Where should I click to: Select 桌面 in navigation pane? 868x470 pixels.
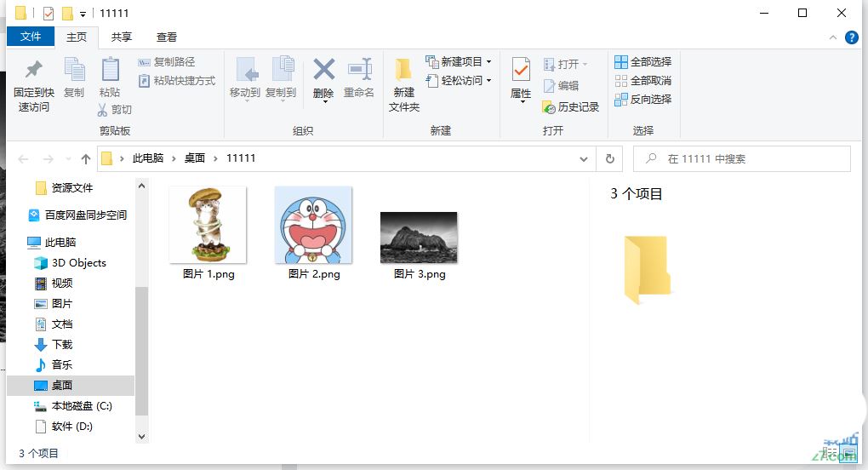pyautogui.click(x=71, y=386)
